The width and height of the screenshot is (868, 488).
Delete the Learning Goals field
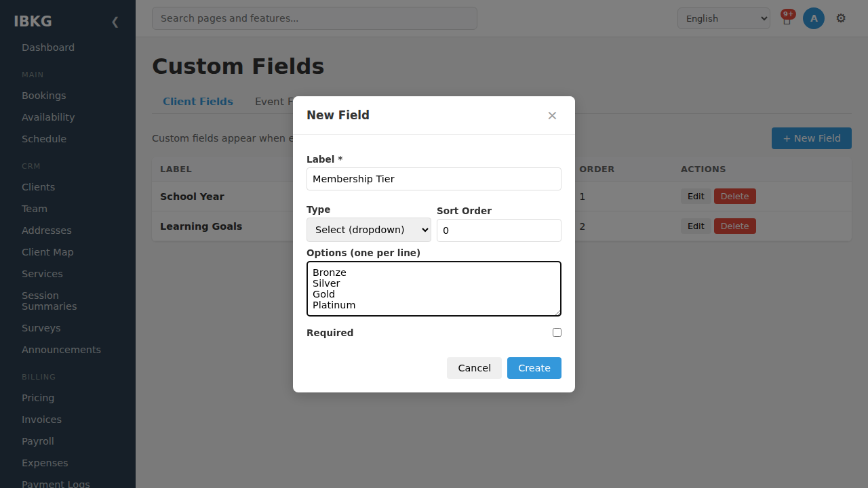tap(734, 226)
